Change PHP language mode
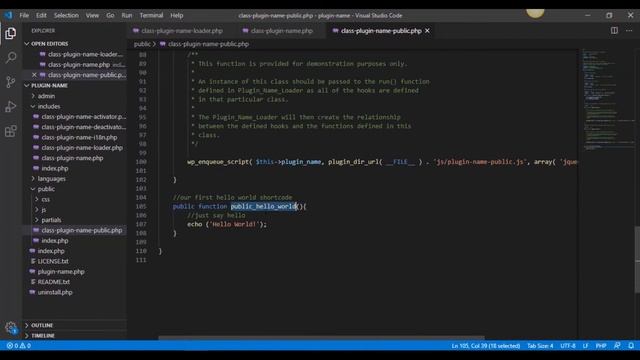The image size is (640, 360). click(601, 346)
